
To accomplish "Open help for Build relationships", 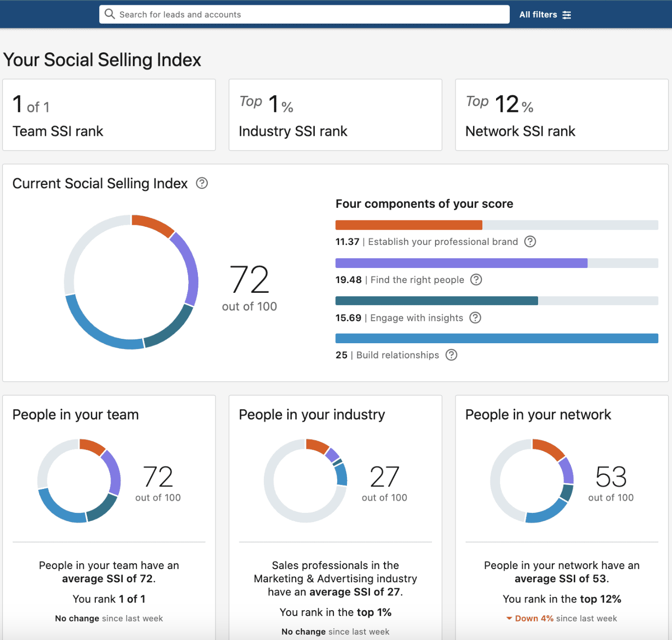I will pyautogui.click(x=451, y=355).
